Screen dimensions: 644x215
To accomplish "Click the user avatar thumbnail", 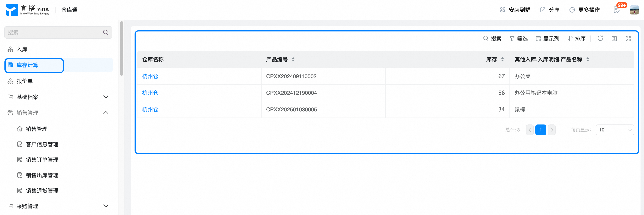I will point(634,10).
